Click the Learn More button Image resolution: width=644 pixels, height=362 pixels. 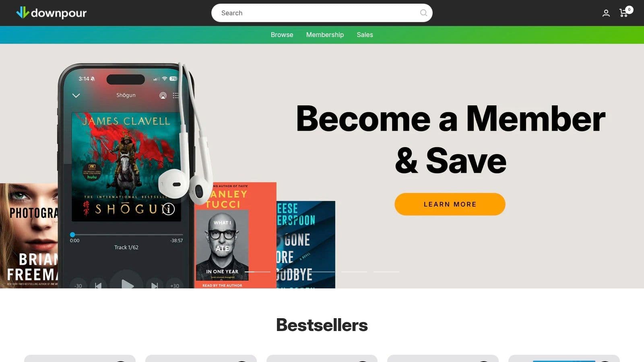(450, 204)
